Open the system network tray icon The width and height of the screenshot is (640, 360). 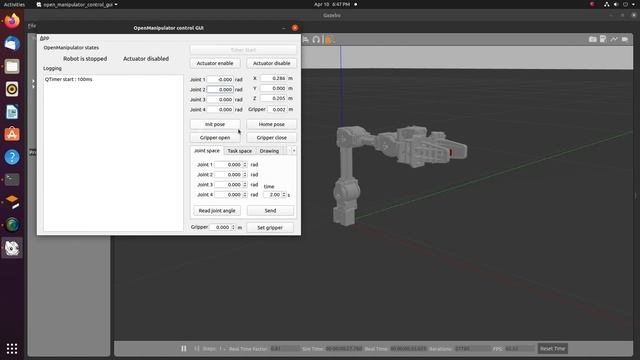tap(607, 4)
